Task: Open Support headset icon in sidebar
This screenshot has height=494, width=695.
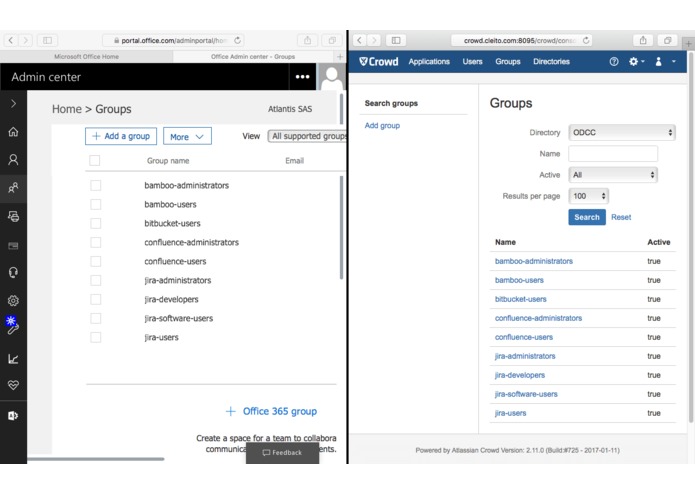Action: pyautogui.click(x=13, y=272)
